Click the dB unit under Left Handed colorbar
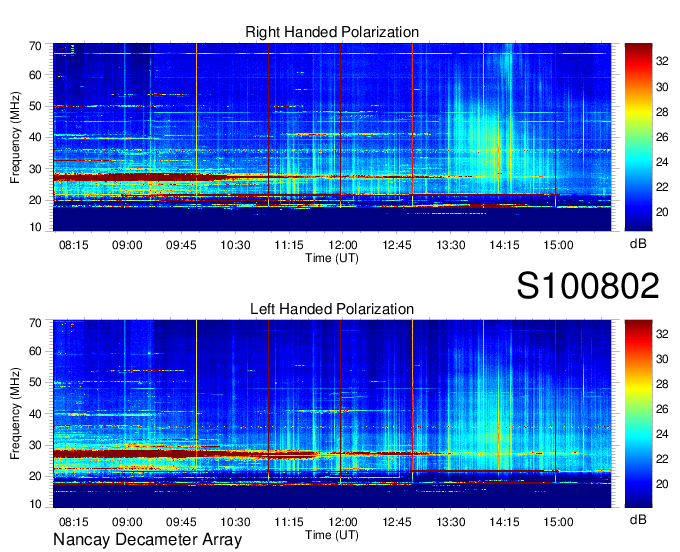Viewport: 680px width, 552px height. pyautogui.click(x=638, y=519)
